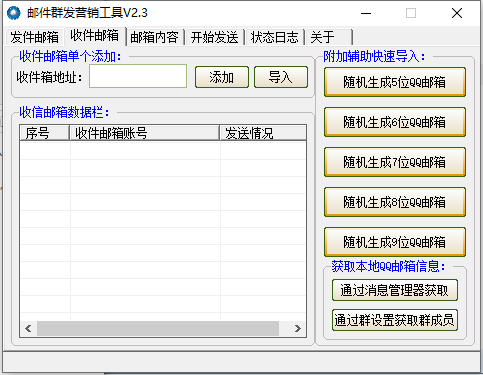The width and height of the screenshot is (483, 375).
Task: Focus the 收件箱地址 input field
Action: click(138, 76)
